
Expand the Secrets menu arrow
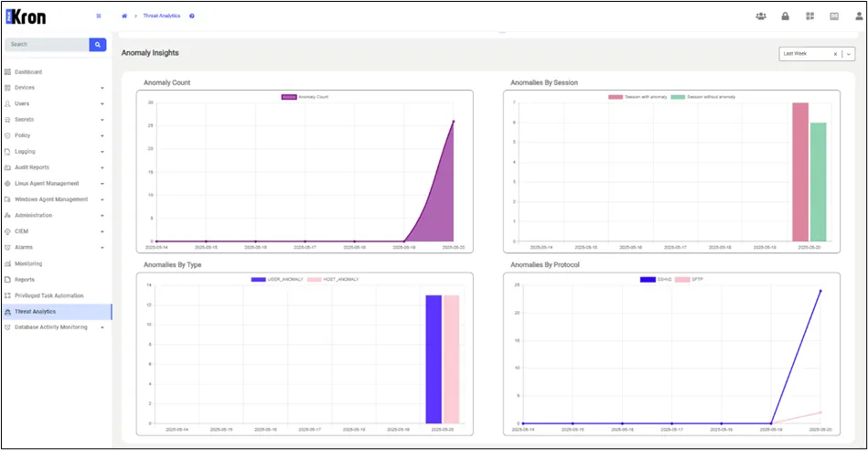pos(102,120)
